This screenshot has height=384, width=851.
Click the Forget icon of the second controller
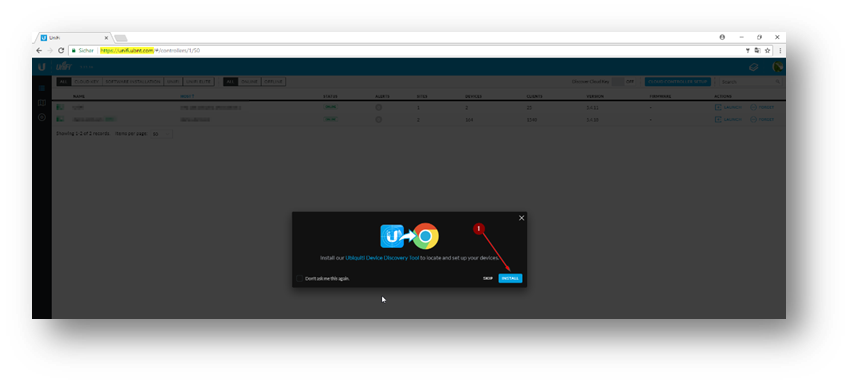tap(753, 119)
